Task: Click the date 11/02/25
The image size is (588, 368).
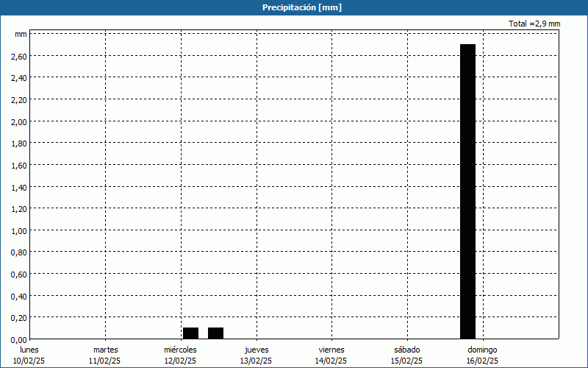Action: (x=104, y=361)
